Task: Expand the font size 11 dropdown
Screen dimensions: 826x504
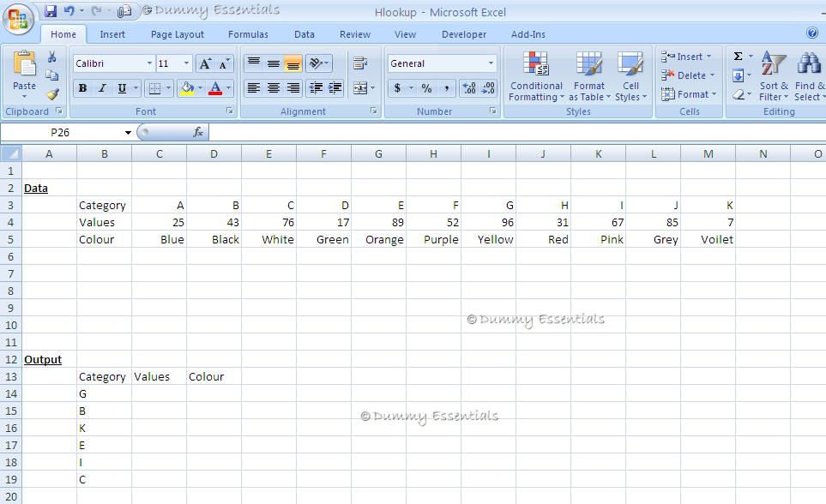Action: (186, 63)
